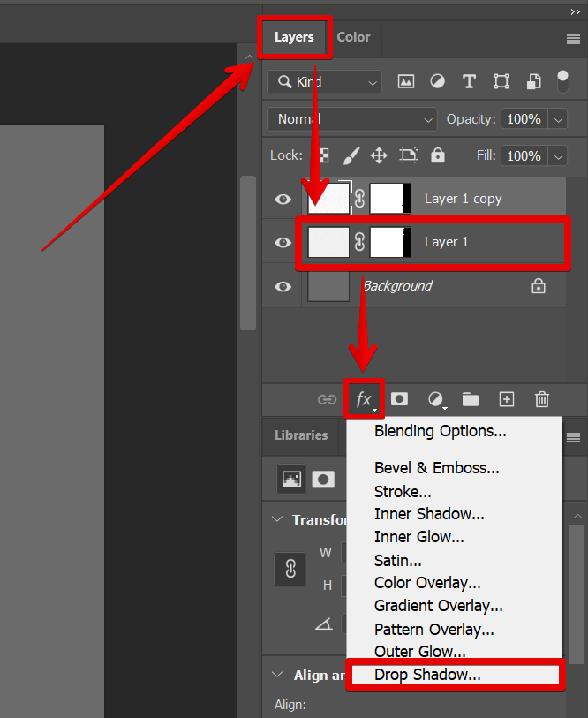Click the fx add layer style icon

point(364,400)
